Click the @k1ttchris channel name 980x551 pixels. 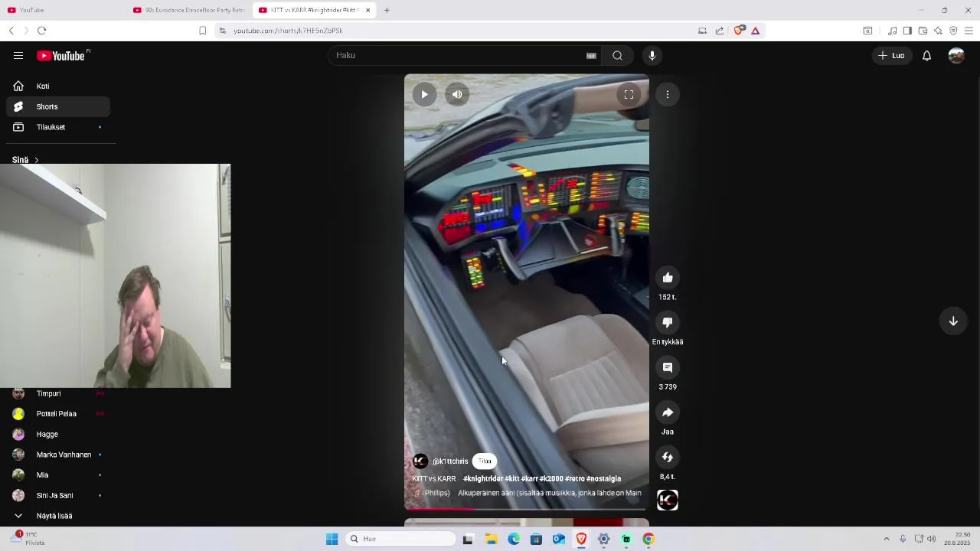pyautogui.click(x=450, y=461)
